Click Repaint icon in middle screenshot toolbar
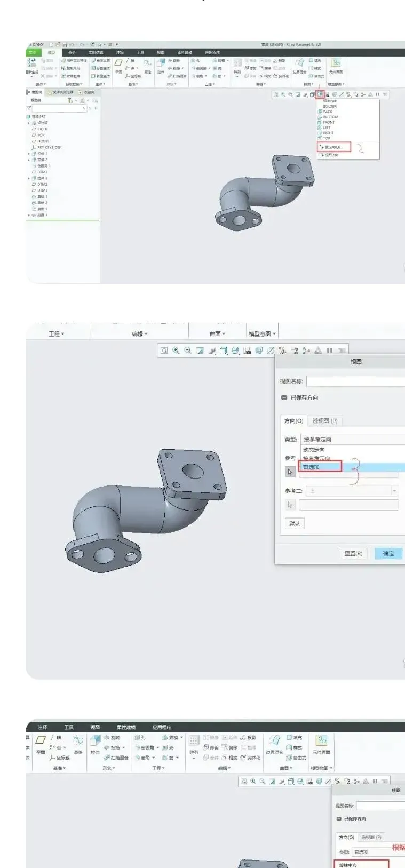Viewport: 405px width, 868px height. [x=200, y=351]
